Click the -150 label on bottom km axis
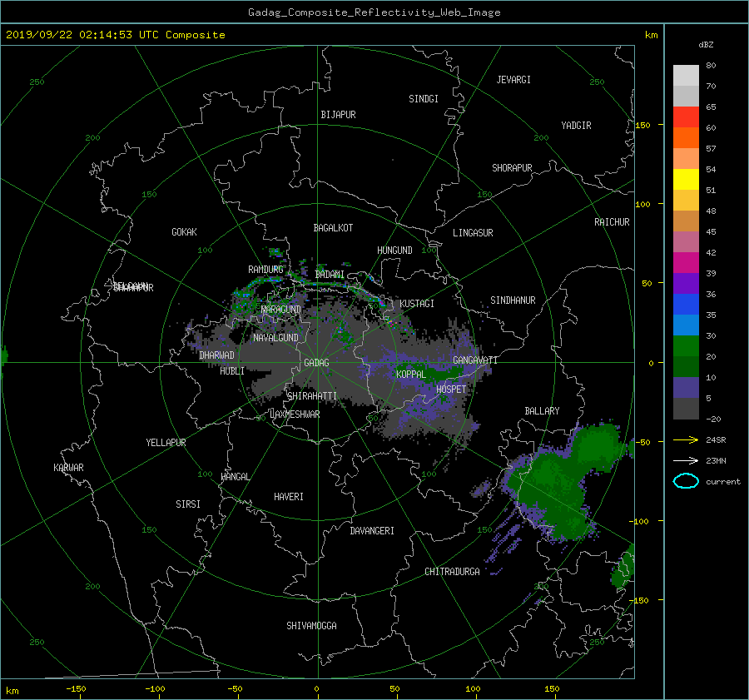 tap(76, 688)
